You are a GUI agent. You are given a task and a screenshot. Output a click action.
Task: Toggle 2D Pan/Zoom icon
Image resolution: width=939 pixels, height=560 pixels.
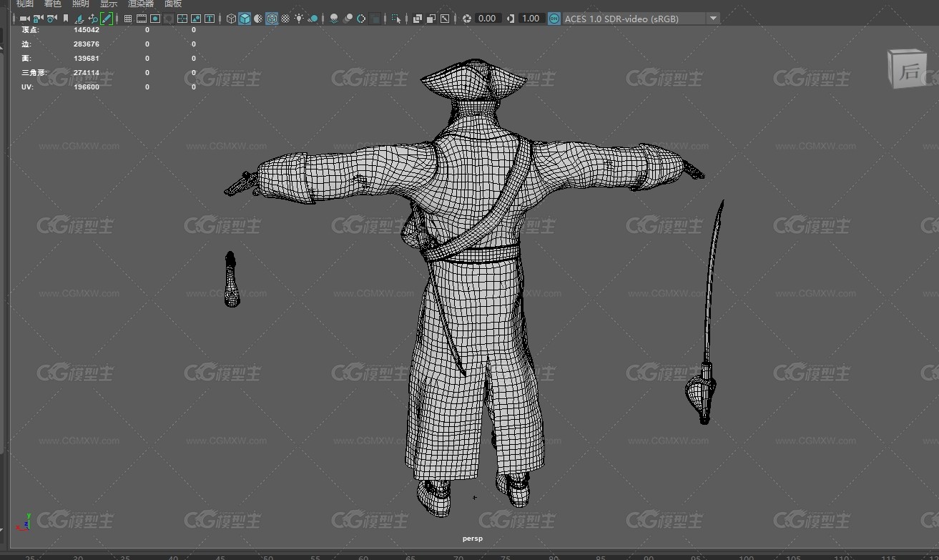[93, 19]
